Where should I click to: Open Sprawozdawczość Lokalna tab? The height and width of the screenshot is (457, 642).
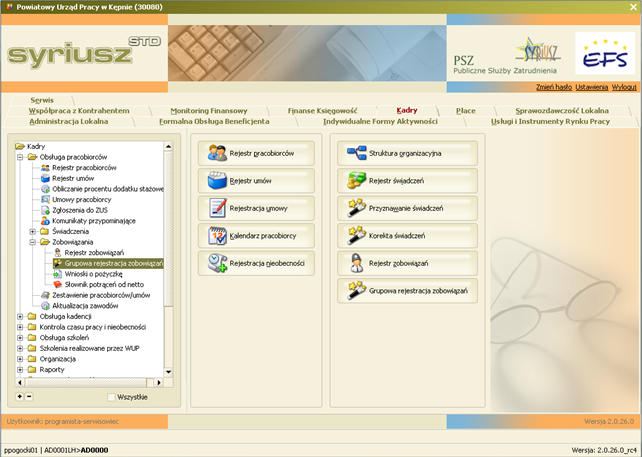[562, 111]
